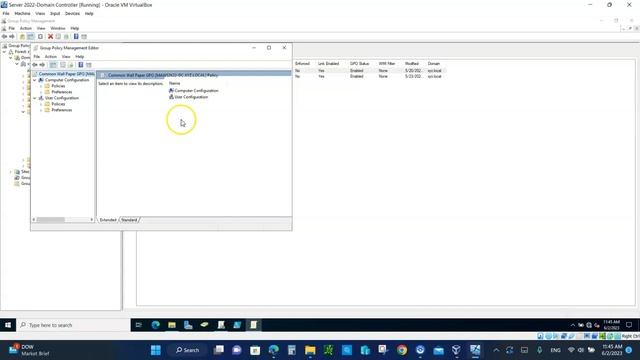Click Editor tree horizontal scrollbar right arrow
This screenshot has width=640, height=360.
point(91,220)
